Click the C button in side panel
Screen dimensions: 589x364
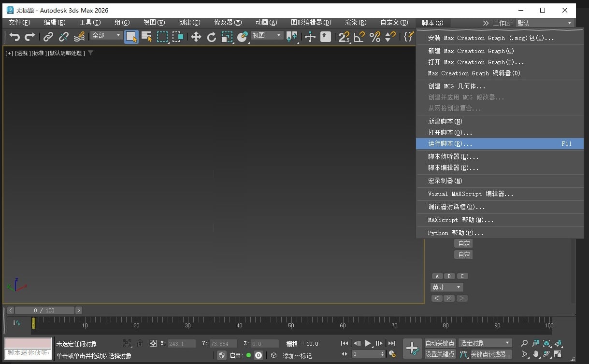click(x=462, y=277)
